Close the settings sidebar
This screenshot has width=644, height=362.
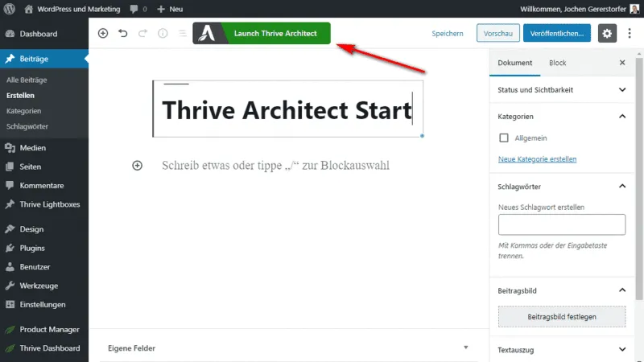pos(622,63)
